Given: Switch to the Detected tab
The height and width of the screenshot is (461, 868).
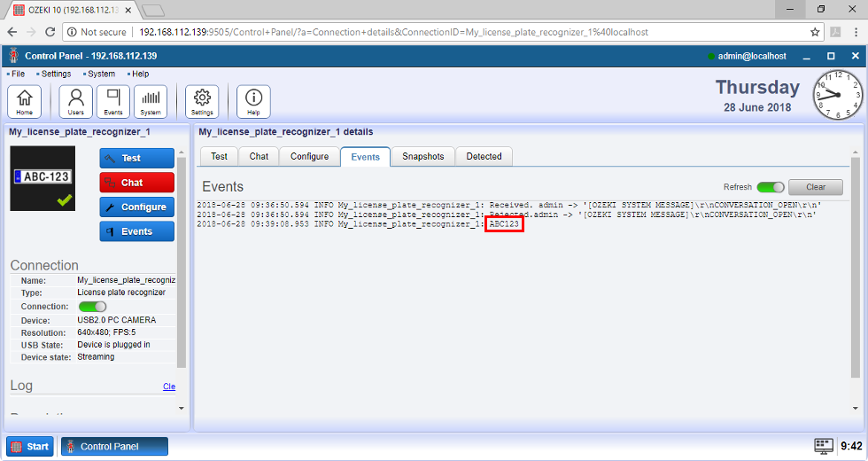Looking at the screenshot, I should (x=484, y=156).
